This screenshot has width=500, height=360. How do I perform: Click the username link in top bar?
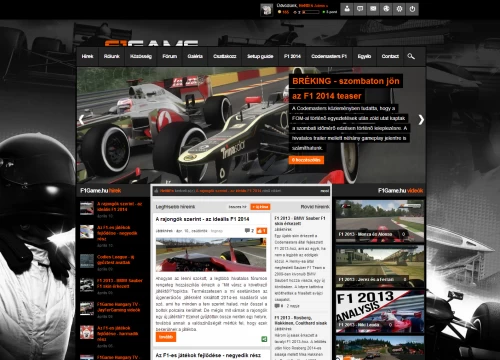[x=313, y=6]
